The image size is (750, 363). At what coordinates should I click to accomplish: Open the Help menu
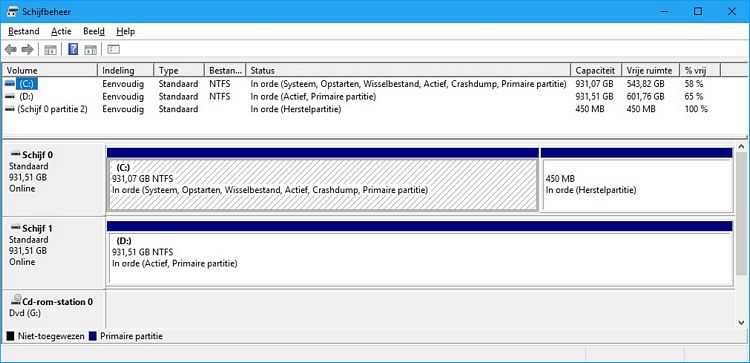(x=125, y=32)
